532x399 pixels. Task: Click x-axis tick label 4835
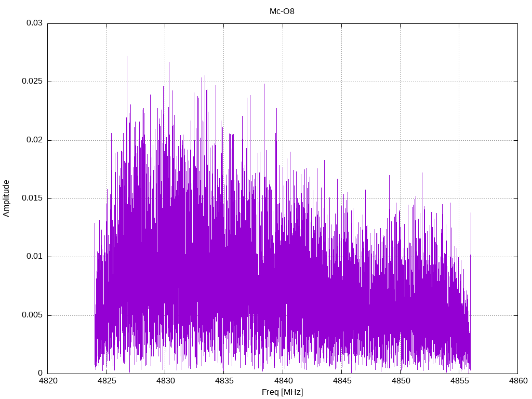[224, 381]
